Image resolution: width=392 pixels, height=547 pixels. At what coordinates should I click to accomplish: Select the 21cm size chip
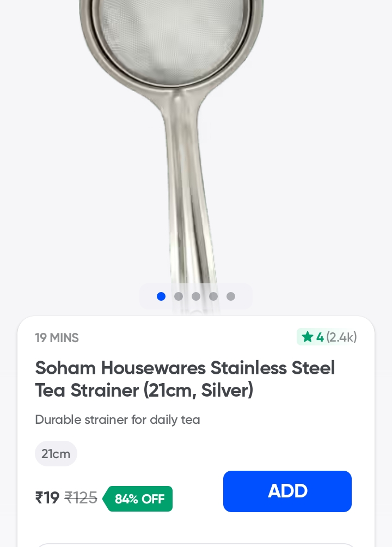56,454
